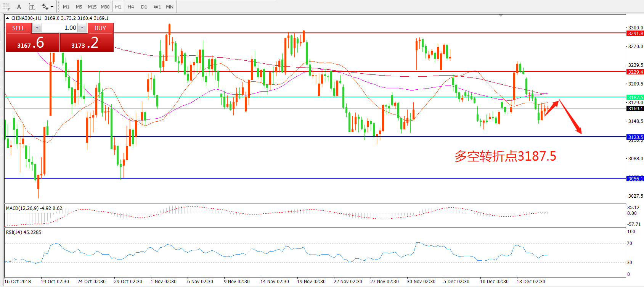Screen dimensions: 644x287
Task: Switch to the M5 timeframe
Action: (x=79, y=7)
